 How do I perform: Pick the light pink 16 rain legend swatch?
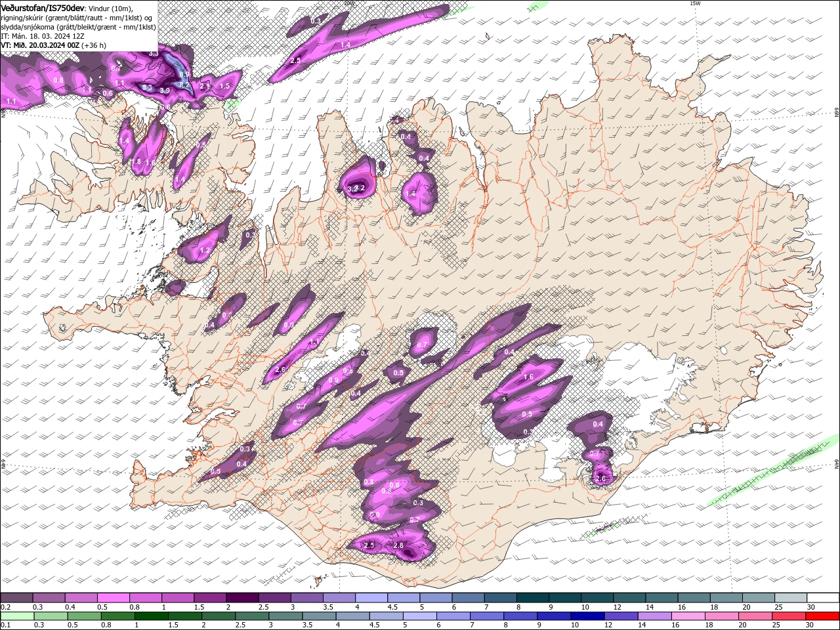click(x=688, y=616)
